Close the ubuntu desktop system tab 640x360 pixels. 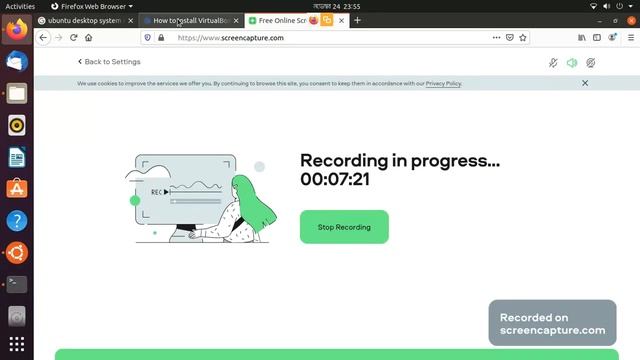click(x=131, y=20)
